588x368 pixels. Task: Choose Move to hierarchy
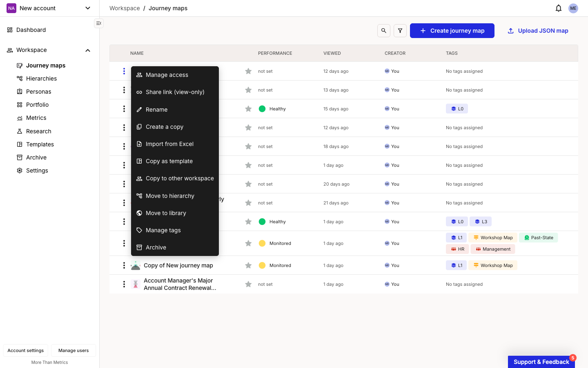point(175,196)
